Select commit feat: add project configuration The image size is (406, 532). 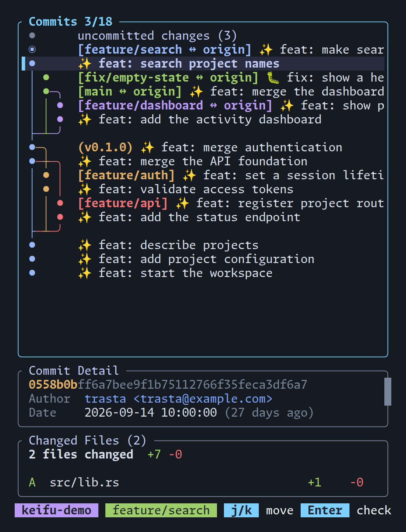point(203,259)
